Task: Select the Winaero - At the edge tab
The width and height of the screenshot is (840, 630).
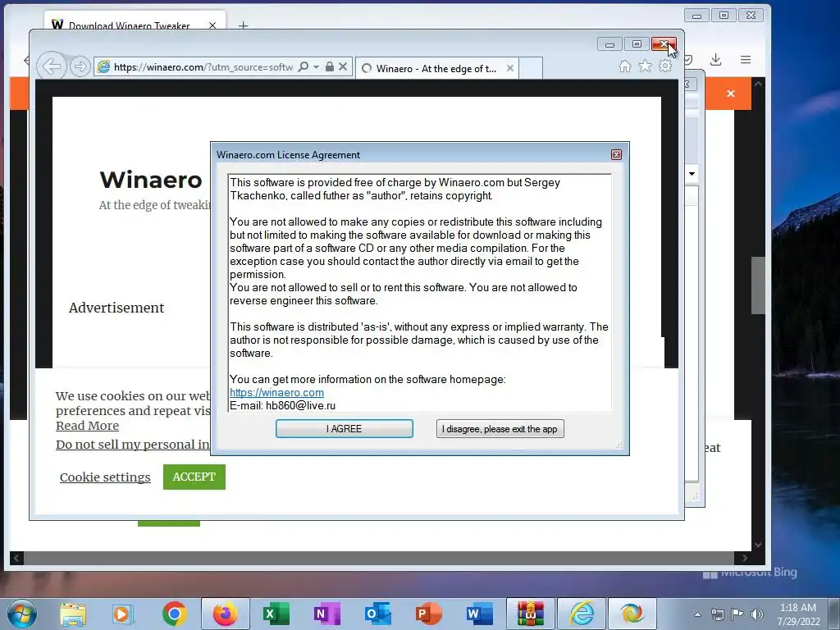Action: point(436,69)
